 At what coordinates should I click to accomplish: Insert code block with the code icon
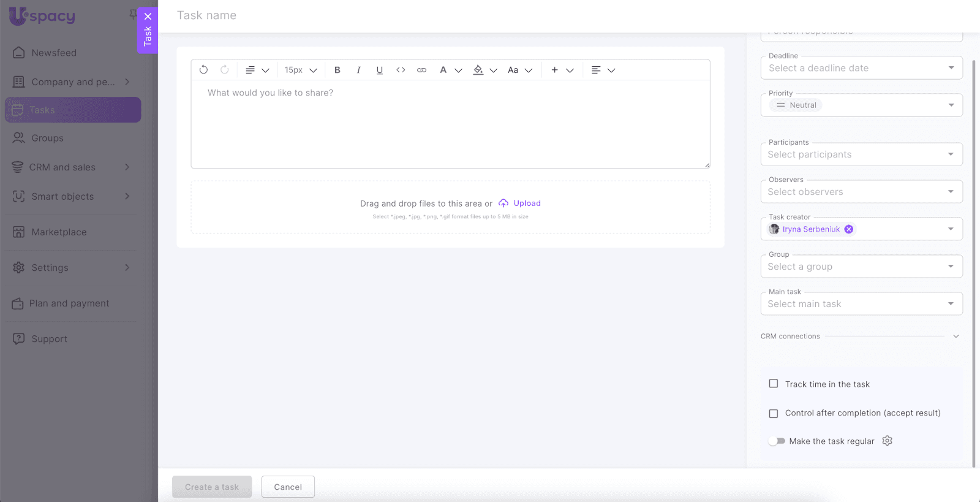(401, 70)
